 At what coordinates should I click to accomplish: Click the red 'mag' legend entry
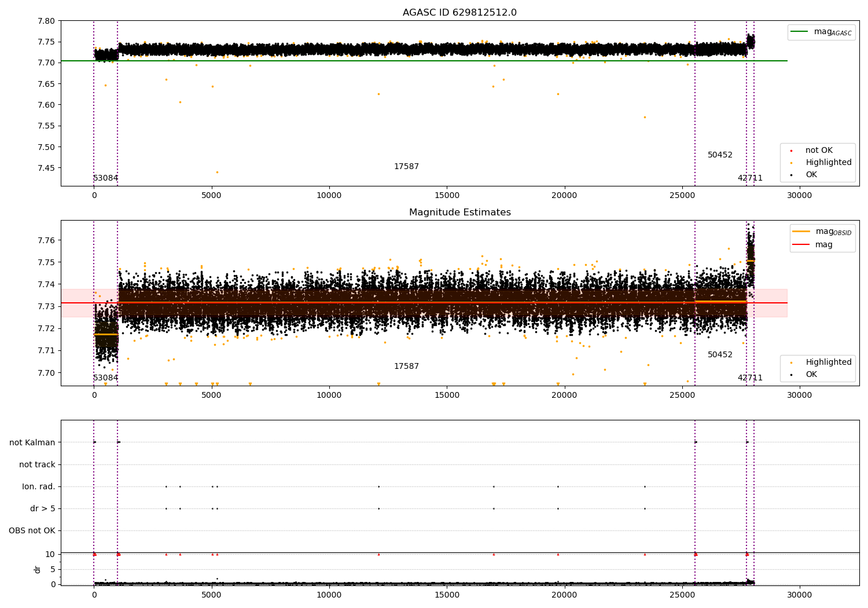point(813,245)
